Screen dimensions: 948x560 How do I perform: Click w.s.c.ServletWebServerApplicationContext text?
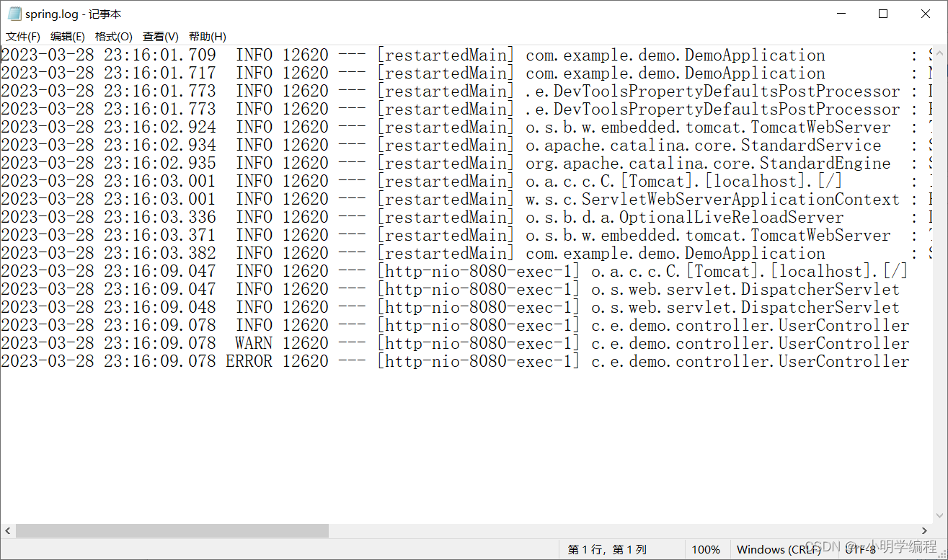712,200
